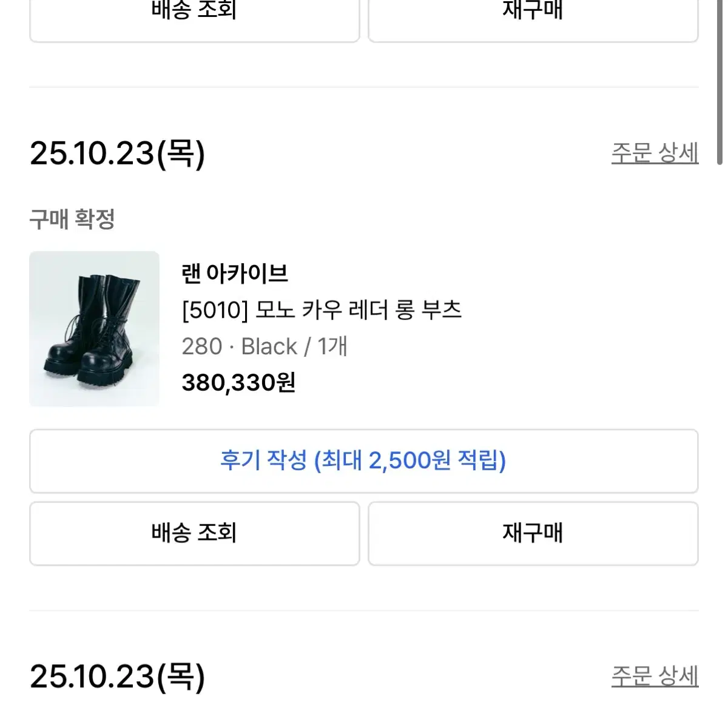The height and width of the screenshot is (728, 728).
Task: Click the lower 재구매 button
Action: (x=532, y=534)
